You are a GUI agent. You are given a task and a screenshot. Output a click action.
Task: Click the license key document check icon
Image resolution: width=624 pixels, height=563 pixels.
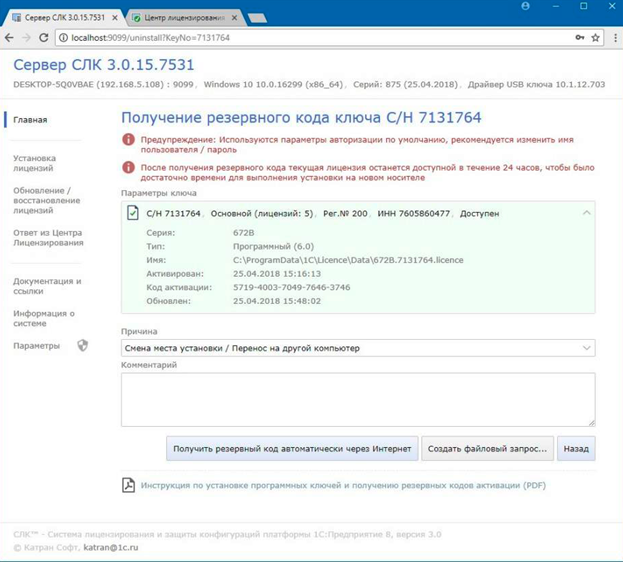(132, 213)
